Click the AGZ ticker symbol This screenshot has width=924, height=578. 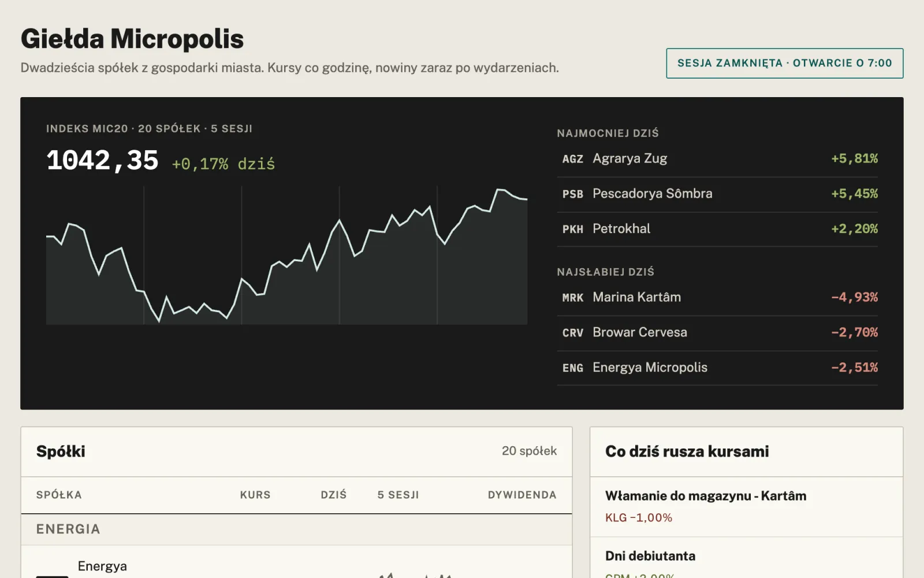(x=573, y=159)
